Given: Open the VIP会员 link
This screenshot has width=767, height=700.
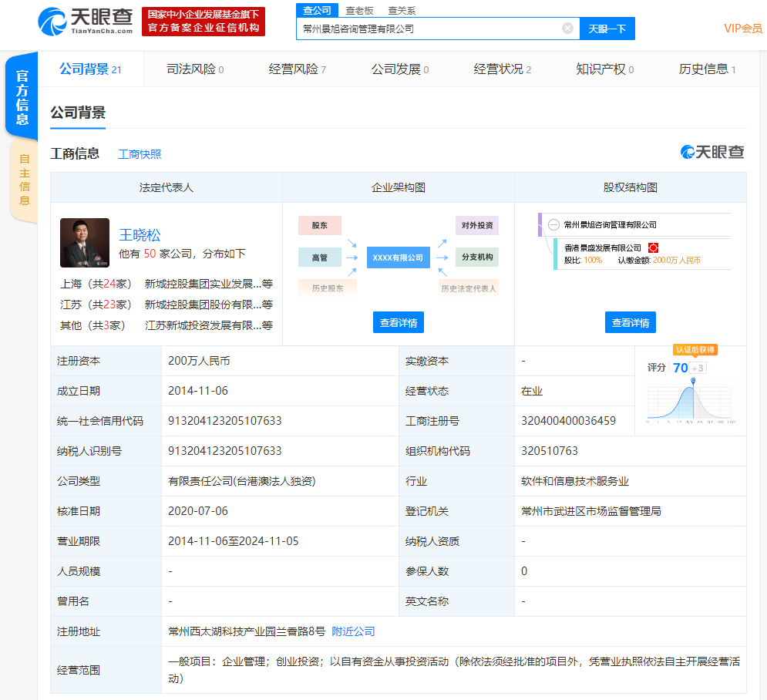Looking at the screenshot, I should click(742, 29).
